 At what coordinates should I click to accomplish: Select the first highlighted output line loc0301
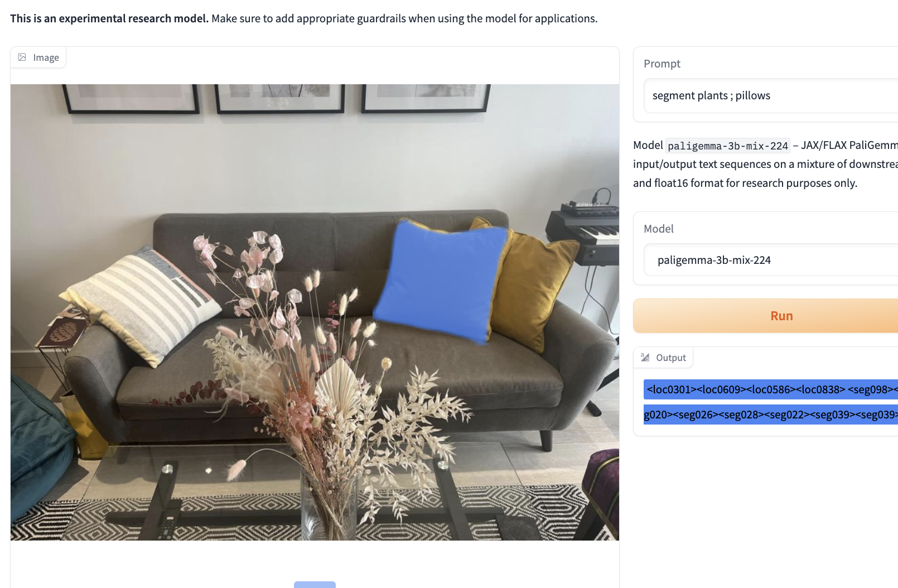771,389
